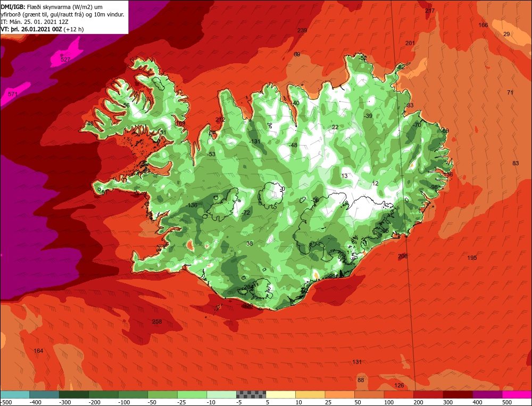532x406 pixels.
Task: Click the checkered -5 to 5 legend swatch
Action: 251,394
